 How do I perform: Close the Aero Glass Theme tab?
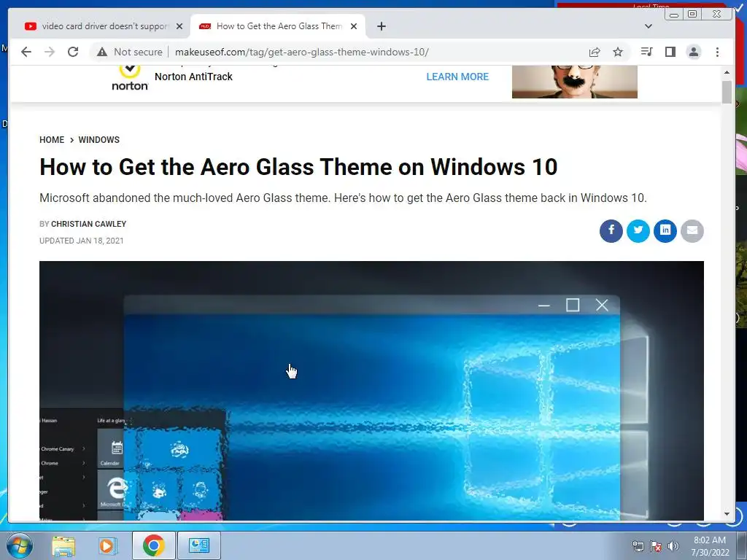coord(354,26)
